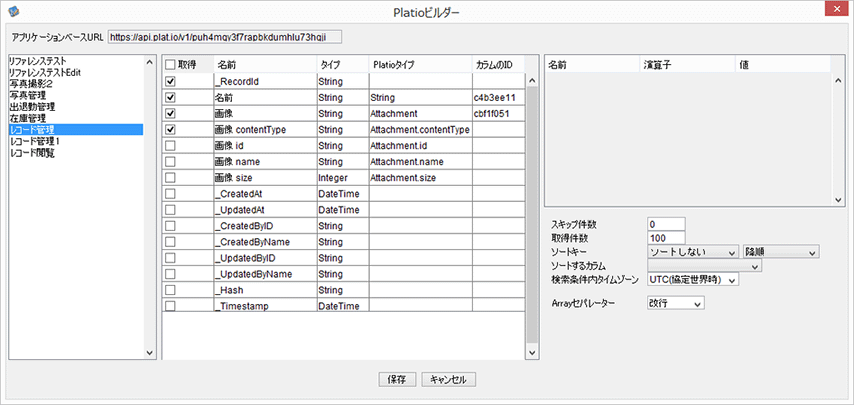Click the Platio builder app icon in title bar
The width and height of the screenshot is (854, 405).
[x=16, y=11]
